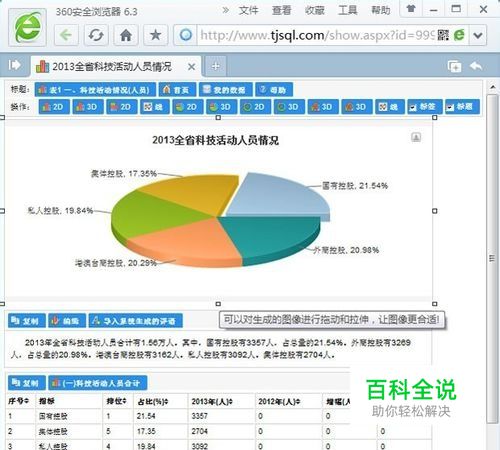Click the 360 browser green e logo
The image size is (500, 450).
(x=27, y=28)
